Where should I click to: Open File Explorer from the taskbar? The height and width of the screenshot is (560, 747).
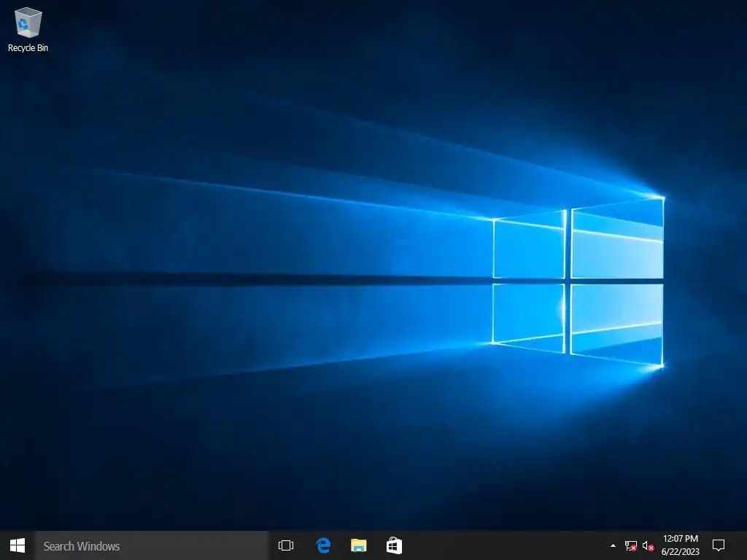359,545
